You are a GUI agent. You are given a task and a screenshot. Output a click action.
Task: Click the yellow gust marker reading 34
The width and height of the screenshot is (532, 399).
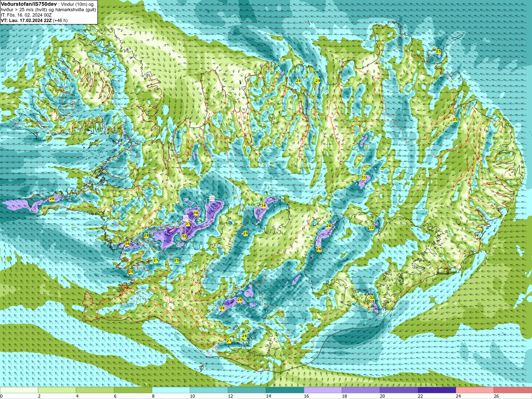point(264,206)
